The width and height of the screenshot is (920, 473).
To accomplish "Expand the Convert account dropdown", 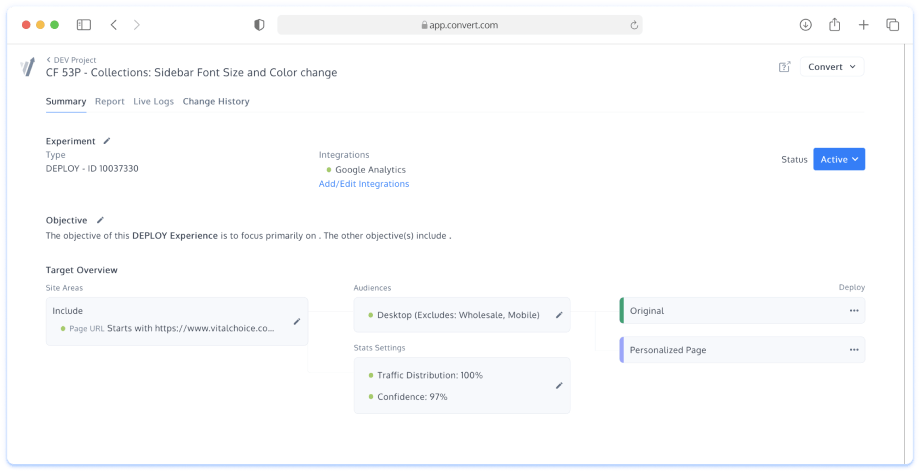I will click(x=832, y=67).
